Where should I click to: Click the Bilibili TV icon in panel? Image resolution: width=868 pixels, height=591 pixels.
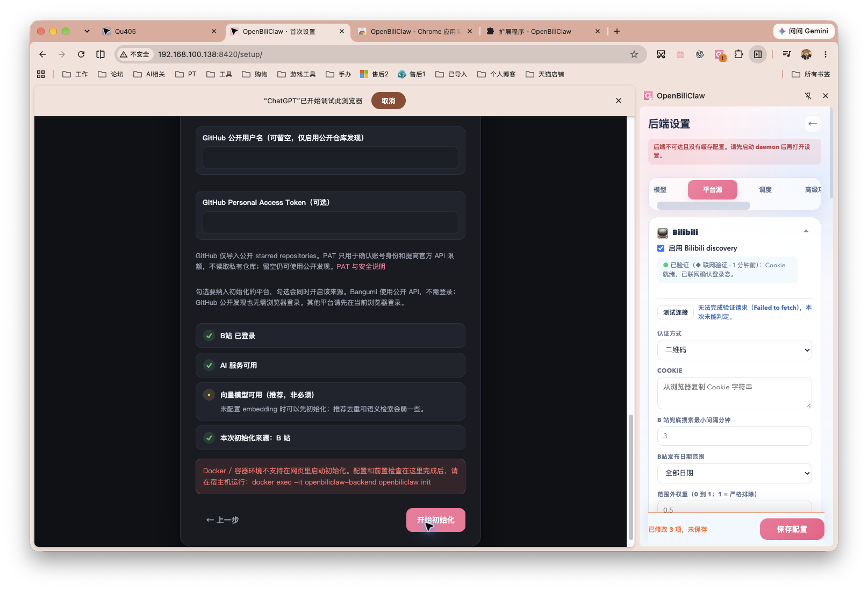(x=663, y=233)
